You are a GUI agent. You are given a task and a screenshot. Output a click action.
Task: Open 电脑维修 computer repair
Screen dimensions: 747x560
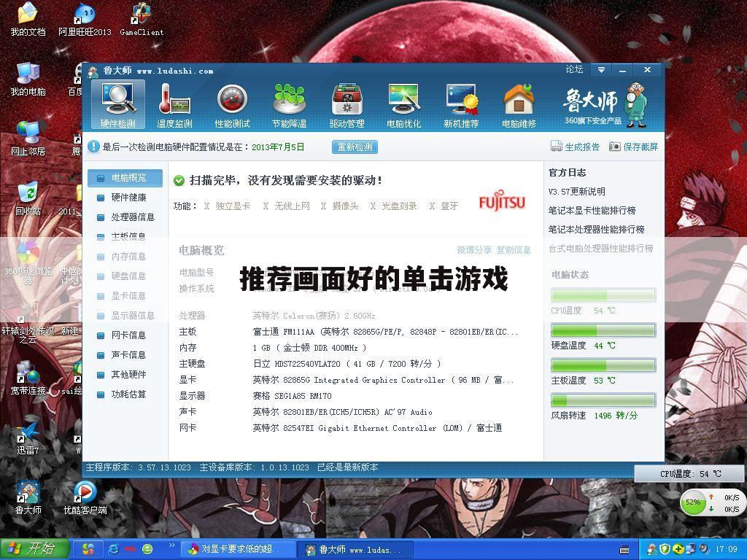pyautogui.click(x=519, y=105)
